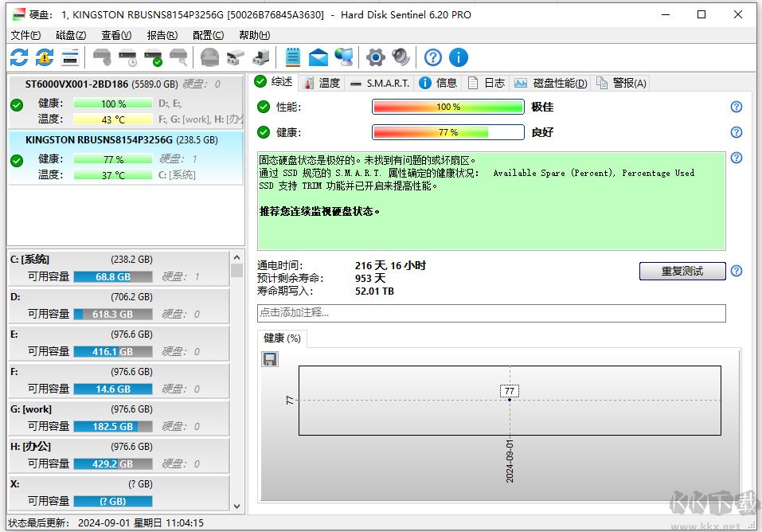Click the 点击添加注释 comment field
This screenshot has width=762, height=532.
point(490,313)
